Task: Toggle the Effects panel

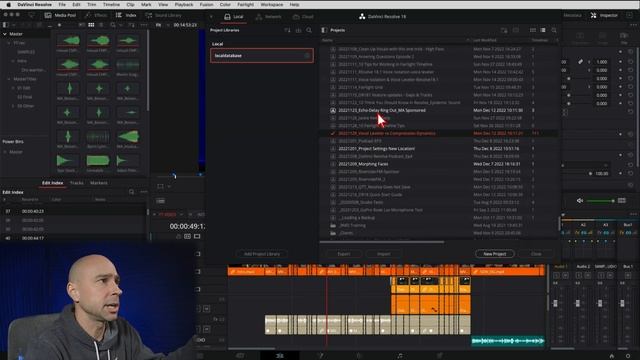Action: [x=96, y=15]
